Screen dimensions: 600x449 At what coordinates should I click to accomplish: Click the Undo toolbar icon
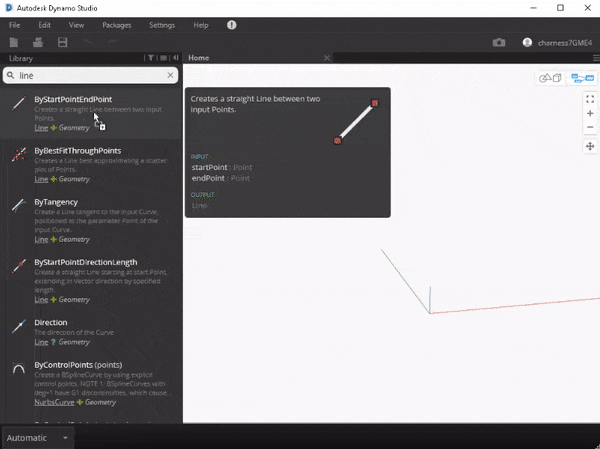[x=88, y=42]
